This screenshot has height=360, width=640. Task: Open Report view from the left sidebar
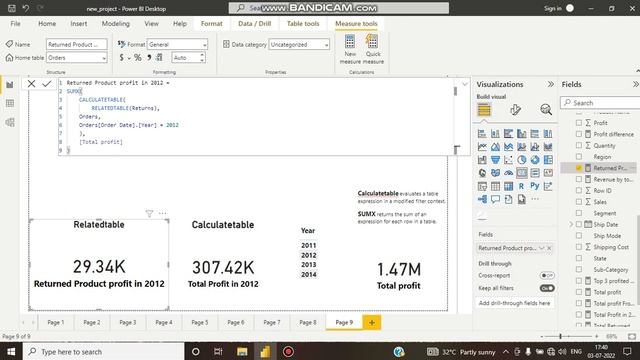[10, 85]
